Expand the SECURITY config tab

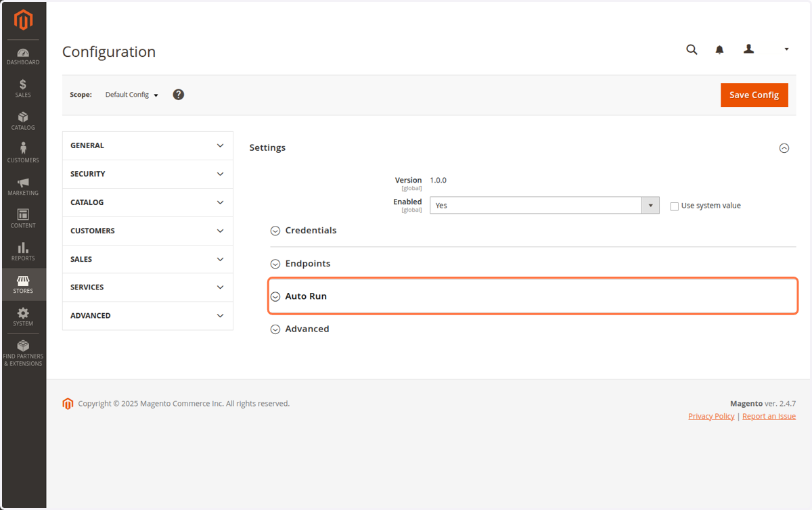point(148,174)
